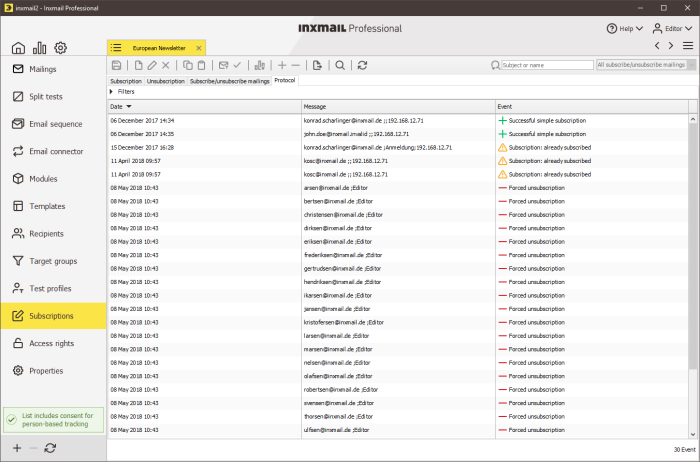Select the kristofersen@inxmail.de row

pyautogui.click(x=397, y=322)
